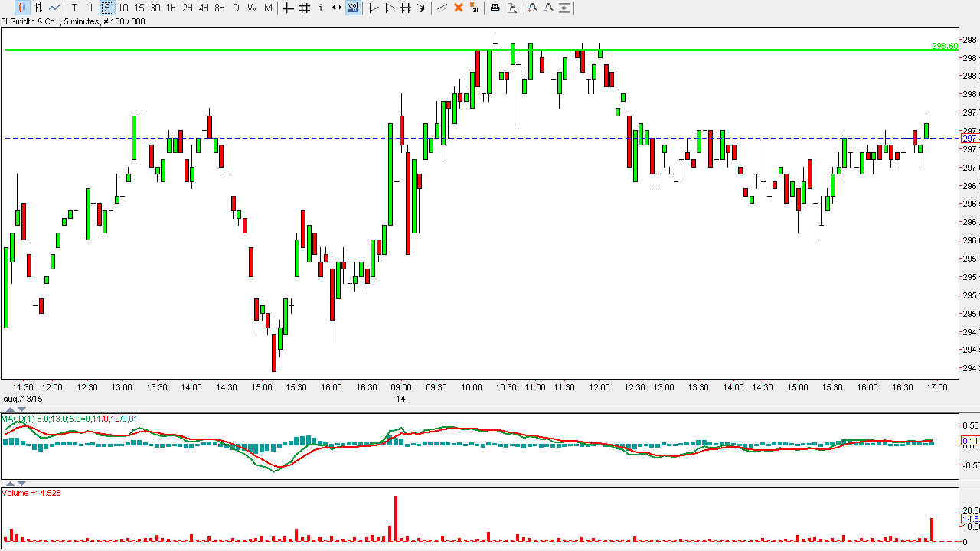Click the horizontal arrows scale icon
The width and height of the screenshot is (980, 551).
point(336,8)
